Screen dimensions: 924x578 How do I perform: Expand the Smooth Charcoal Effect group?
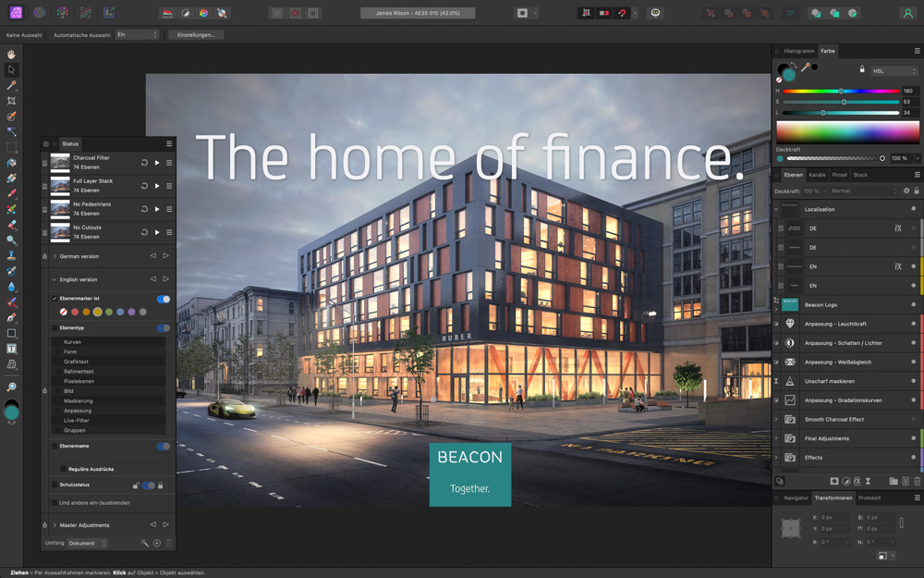click(776, 419)
